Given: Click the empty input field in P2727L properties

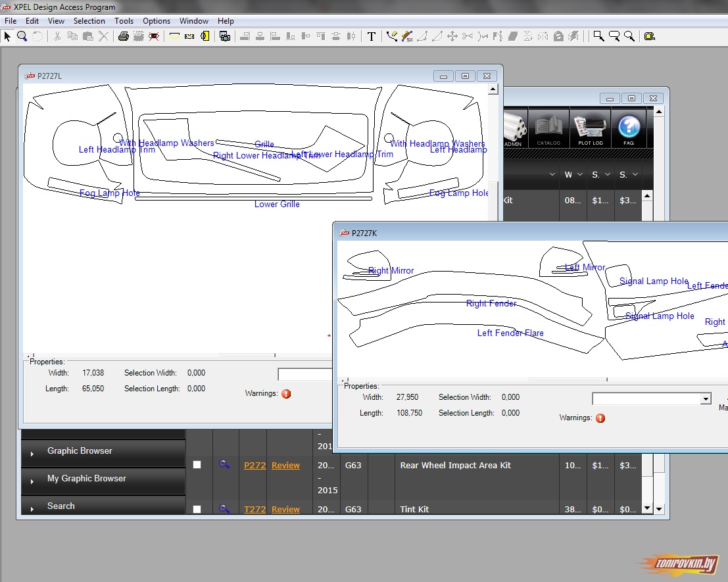Looking at the screenshot, I should pyautogui.click(x=305, y=375).
